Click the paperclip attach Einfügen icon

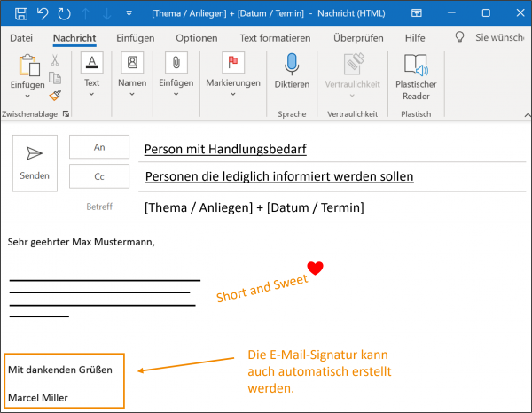tap(176, 62)
